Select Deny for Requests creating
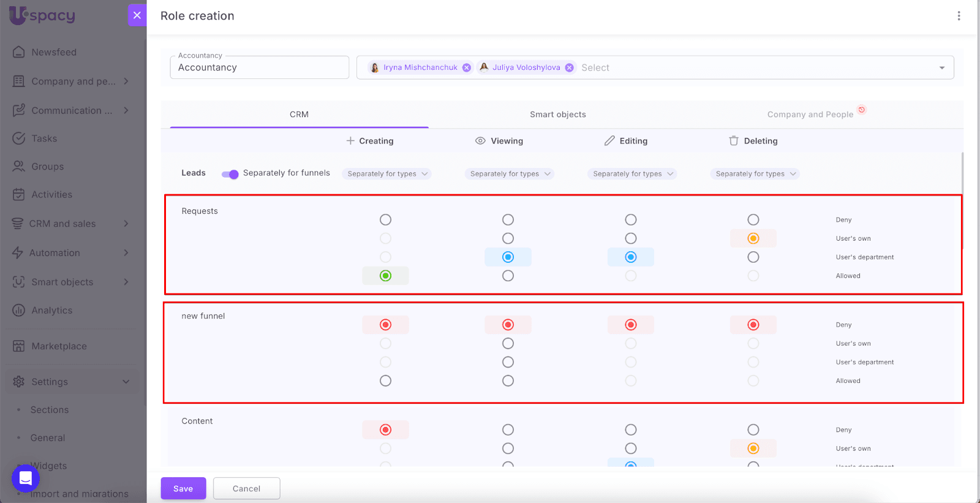Screen dimensions: 980x503 (385, 220)
